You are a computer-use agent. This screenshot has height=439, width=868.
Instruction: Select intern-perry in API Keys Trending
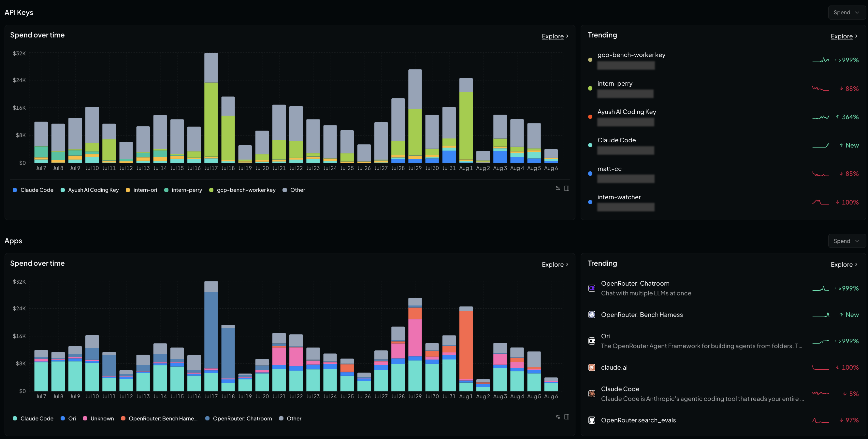click(x=723, y=89)
